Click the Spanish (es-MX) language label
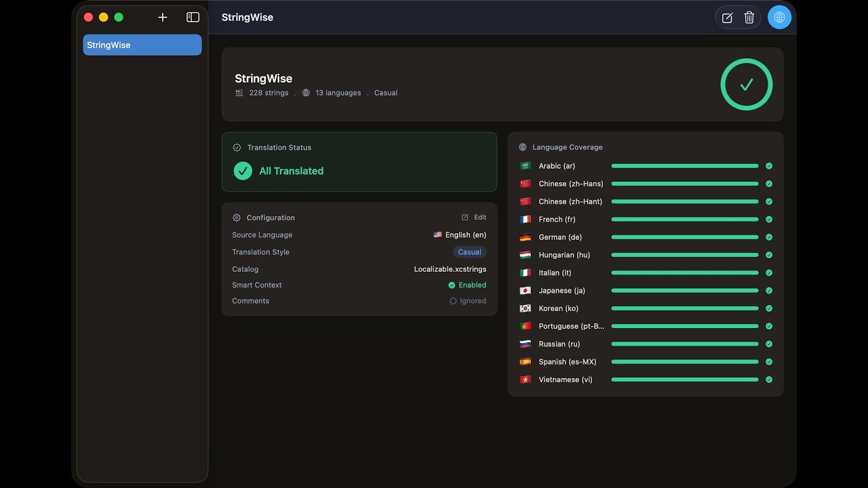 tap(568, 362)
